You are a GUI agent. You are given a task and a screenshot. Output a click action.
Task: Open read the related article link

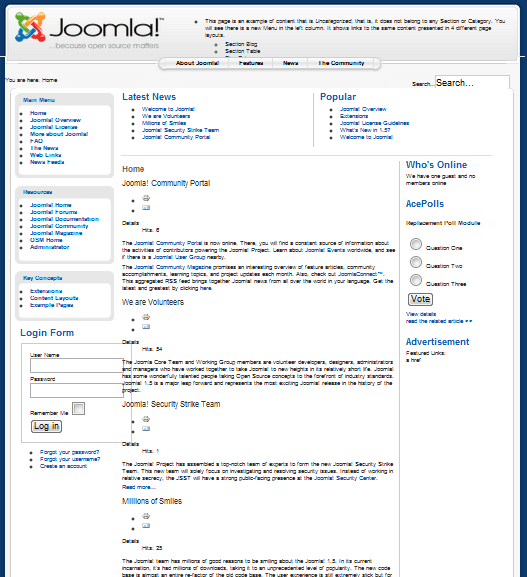tap(439, 321)
